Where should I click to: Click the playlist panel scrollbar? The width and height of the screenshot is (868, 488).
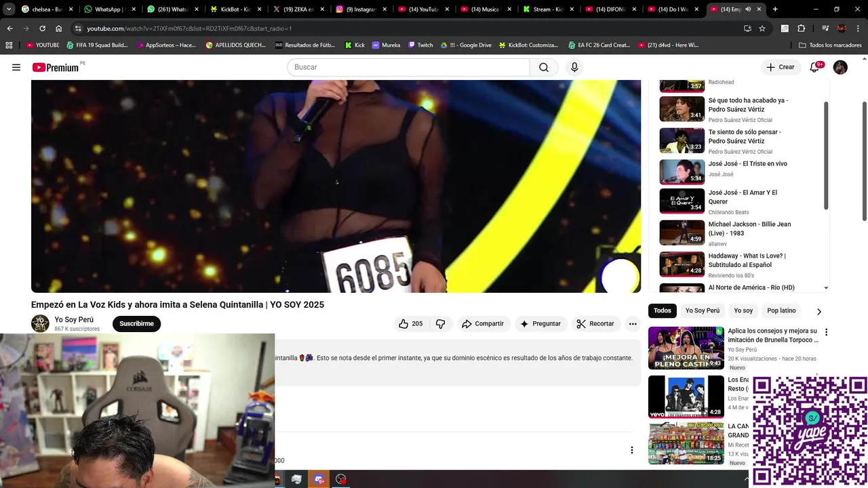point(826,155)
